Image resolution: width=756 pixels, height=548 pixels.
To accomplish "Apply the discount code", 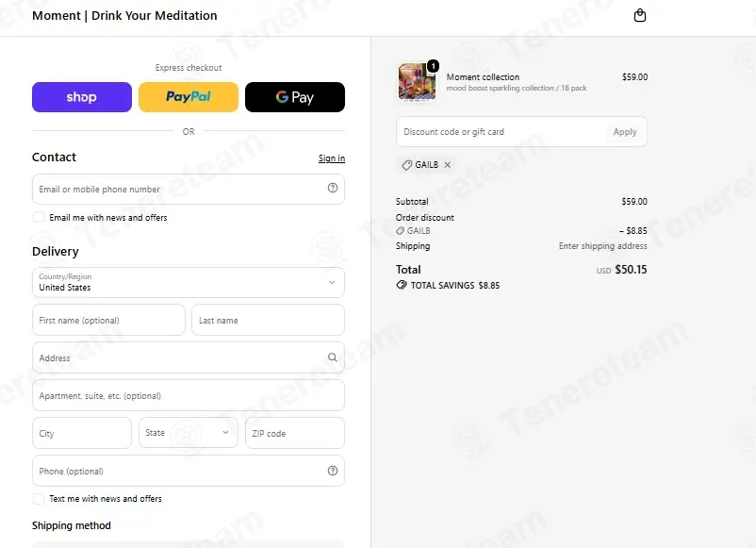I will tap(625, 132).
